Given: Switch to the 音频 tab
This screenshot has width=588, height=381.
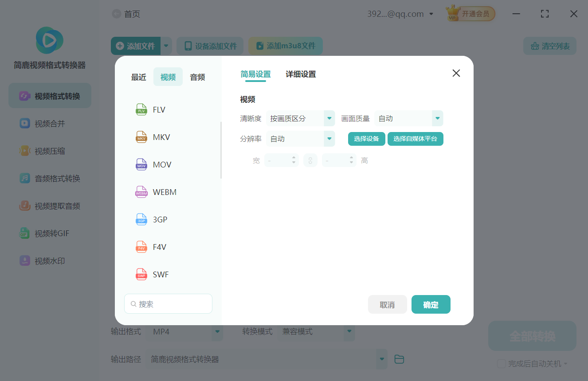Looking at the screenshot, I should [x=197, y=77].
